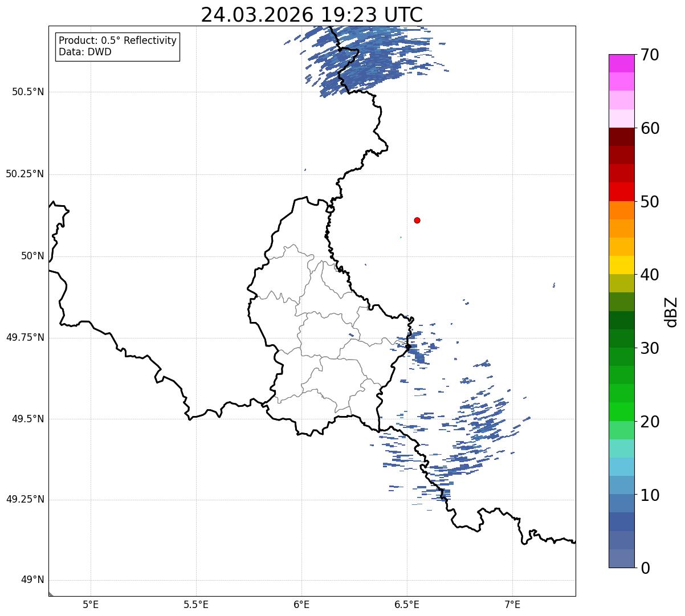This screenshot has width=685, height=616.
Task: Click the 49.25°N latitude label
Action: 25,500
